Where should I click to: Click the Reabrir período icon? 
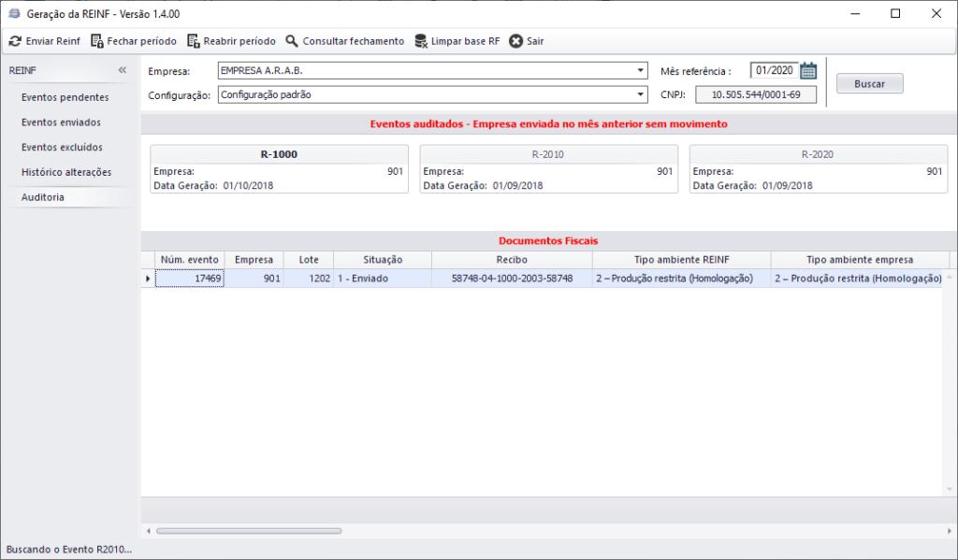[194, 41]
